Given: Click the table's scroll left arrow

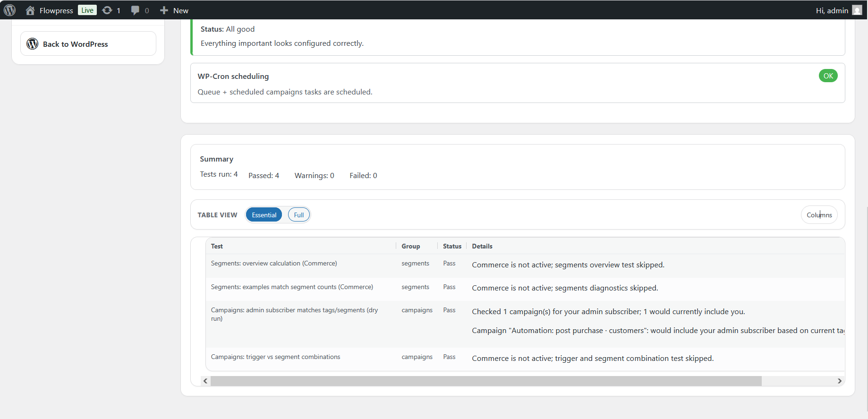Looking at the screenshot, I should 205,381.
